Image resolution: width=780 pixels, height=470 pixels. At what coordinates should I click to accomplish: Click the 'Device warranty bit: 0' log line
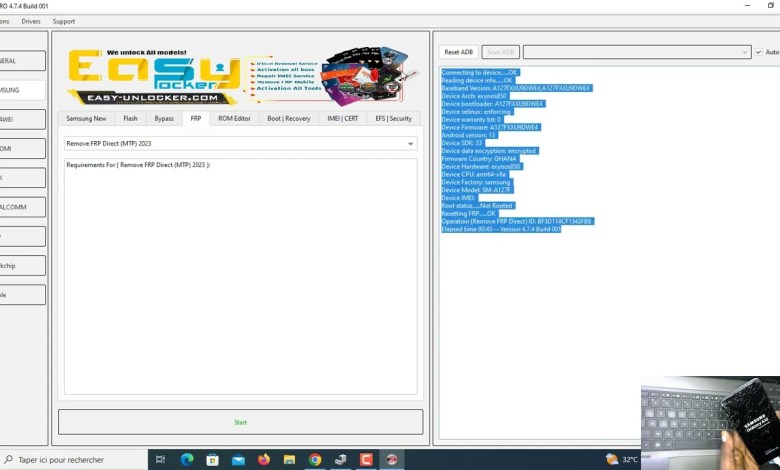point(472,119)
